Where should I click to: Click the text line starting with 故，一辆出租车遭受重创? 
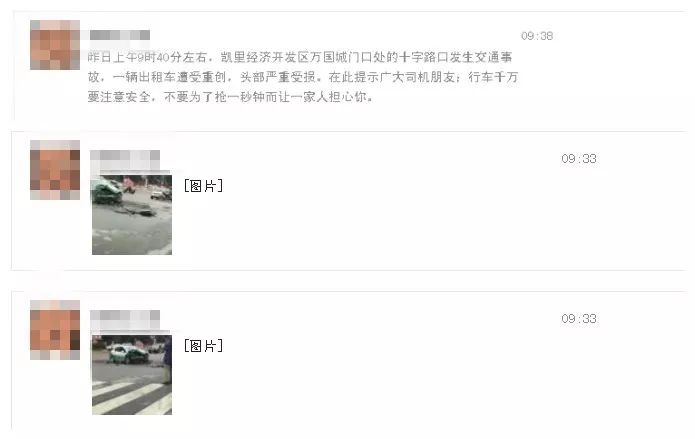point(303,77)
